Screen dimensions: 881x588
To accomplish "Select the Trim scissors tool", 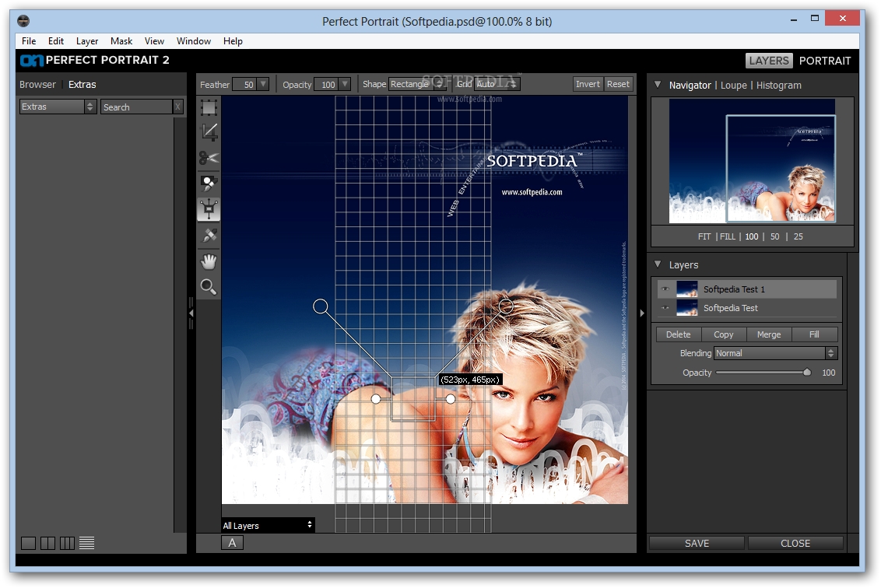I will click(209, 158).
